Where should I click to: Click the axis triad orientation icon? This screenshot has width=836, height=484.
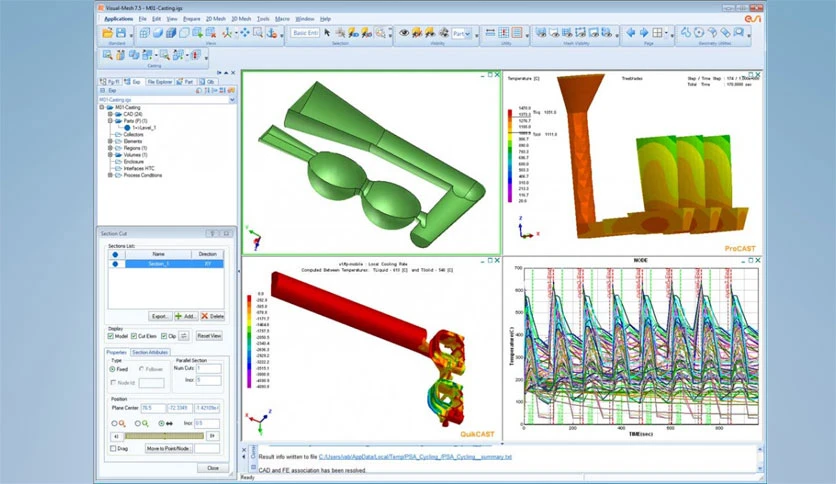[x=228, y=33]
